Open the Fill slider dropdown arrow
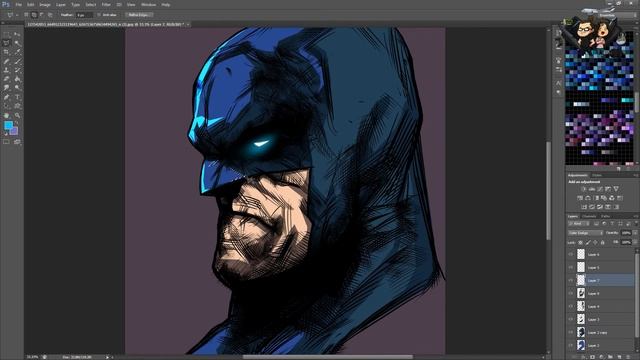Viewport: 640px width, 360px height. pos(635,242)
